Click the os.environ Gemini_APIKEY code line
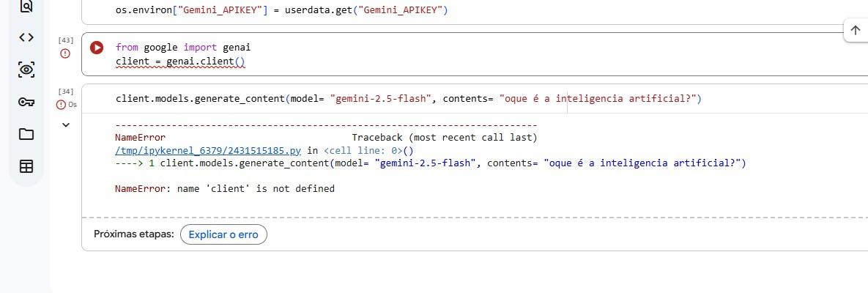 (281, 11)
